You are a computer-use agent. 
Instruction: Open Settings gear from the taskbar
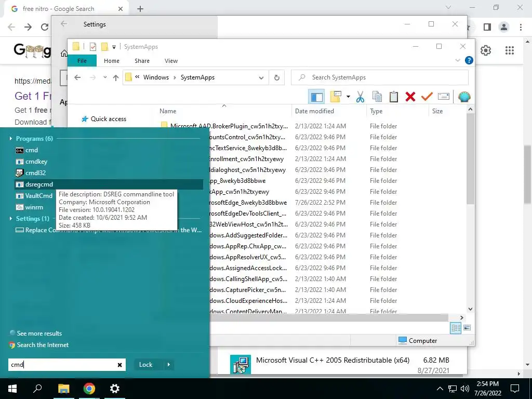tap(115, 389)
